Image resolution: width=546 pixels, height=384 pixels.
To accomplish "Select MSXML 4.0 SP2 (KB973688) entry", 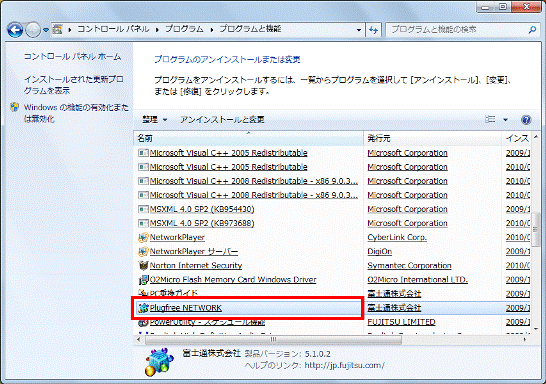I will click(202, 223).
